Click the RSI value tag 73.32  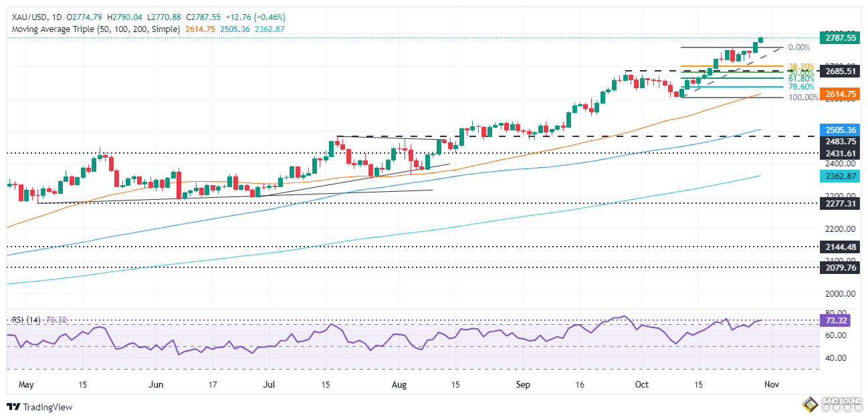[x=841, y=321]
